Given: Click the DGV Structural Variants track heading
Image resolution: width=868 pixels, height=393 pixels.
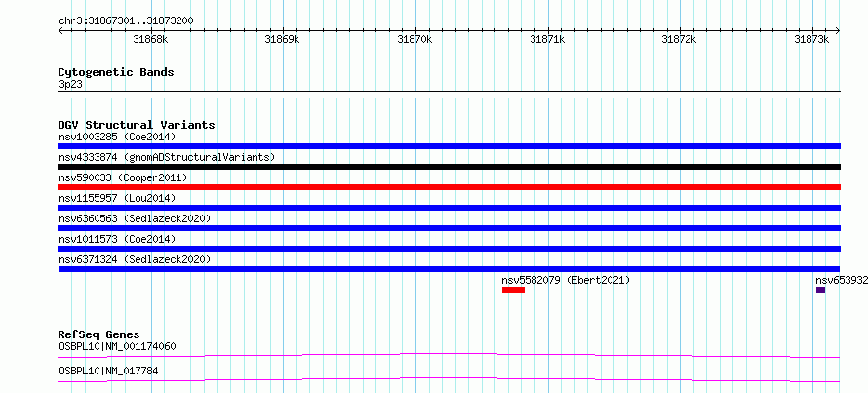Looking at the screenshot, I should [137, 125].
